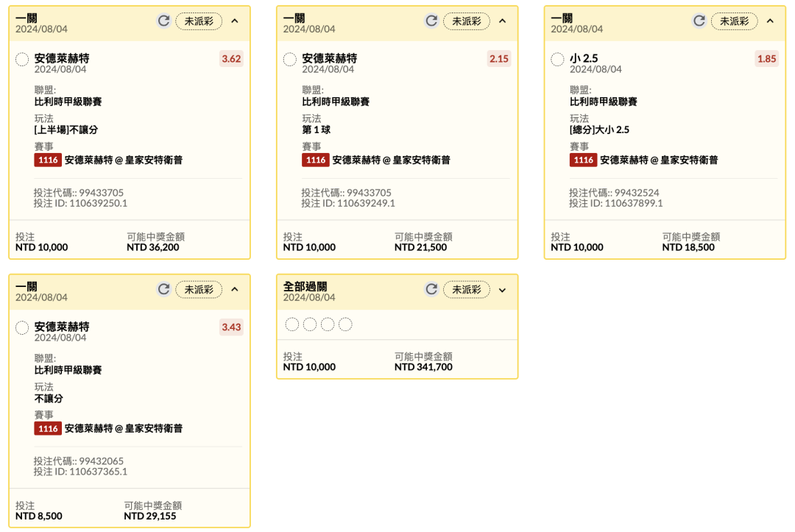
Task: Click the 小 2.5 selection title
Action: (x=584, y=58)
